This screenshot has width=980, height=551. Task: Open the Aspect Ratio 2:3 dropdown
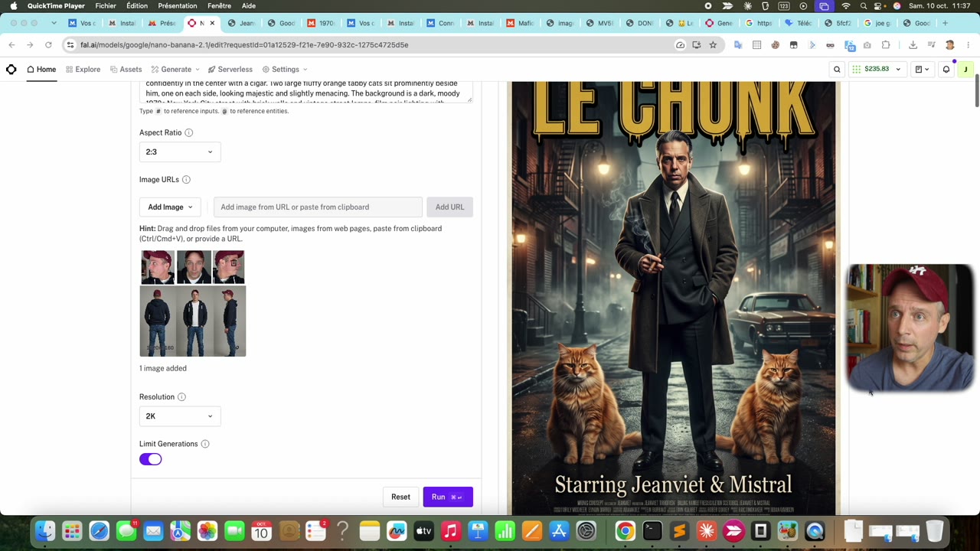pos(180,152)
